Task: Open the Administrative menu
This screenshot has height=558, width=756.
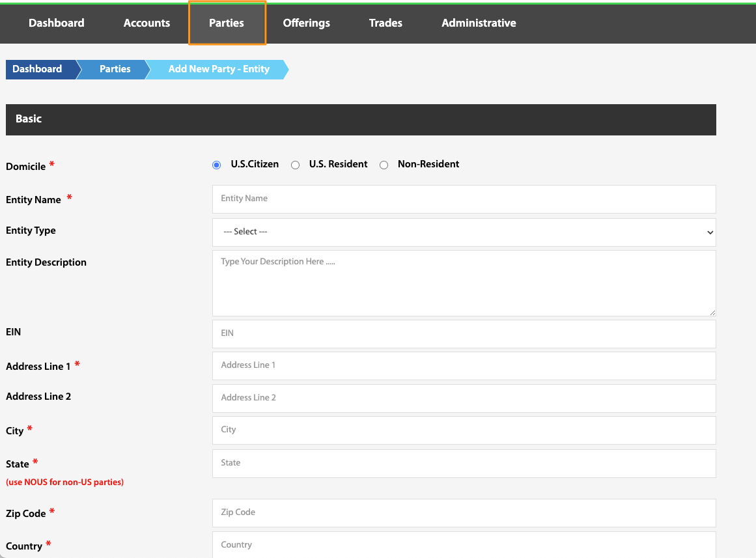Action: pyautogui.click(x=479, y=23)
